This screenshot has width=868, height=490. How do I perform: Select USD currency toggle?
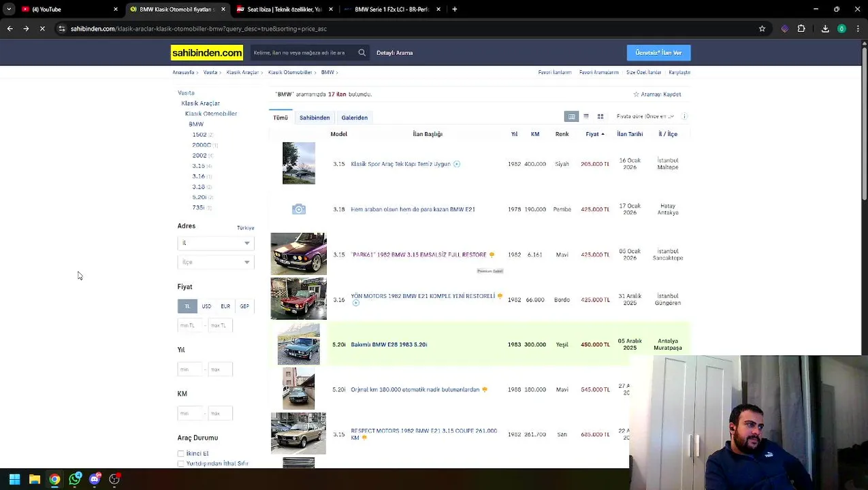206,306
